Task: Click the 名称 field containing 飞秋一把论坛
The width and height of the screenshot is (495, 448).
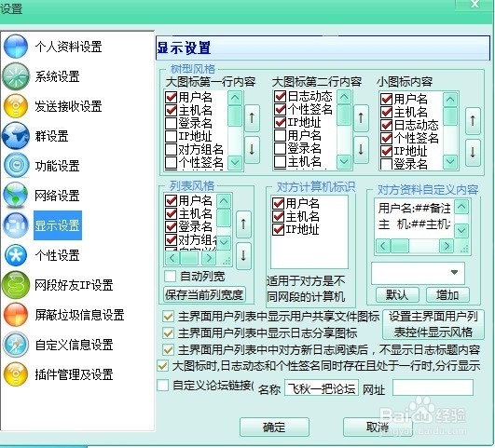Action: tap(322, 387)
